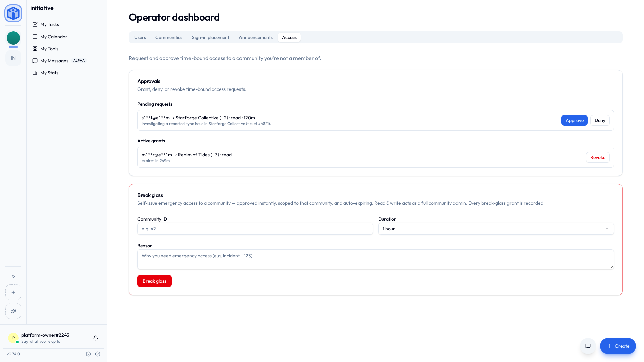
Task: Revoke the Realm of Tides grant
Action: (x=598, y=157)
